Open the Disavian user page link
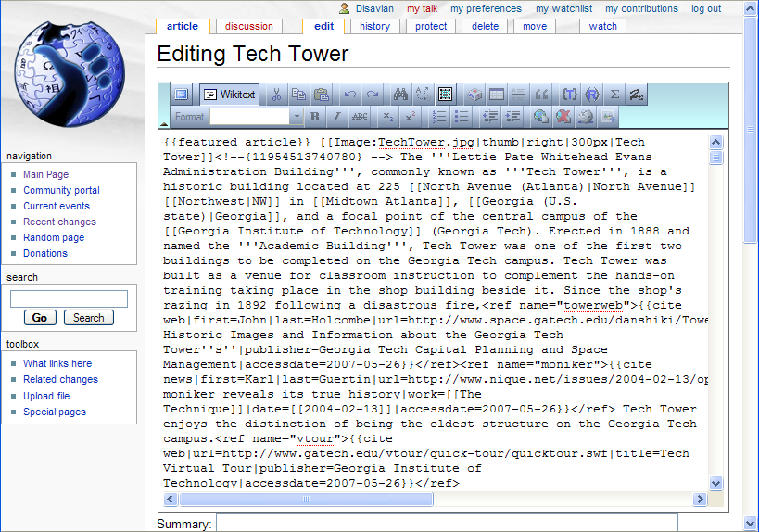 374,8
